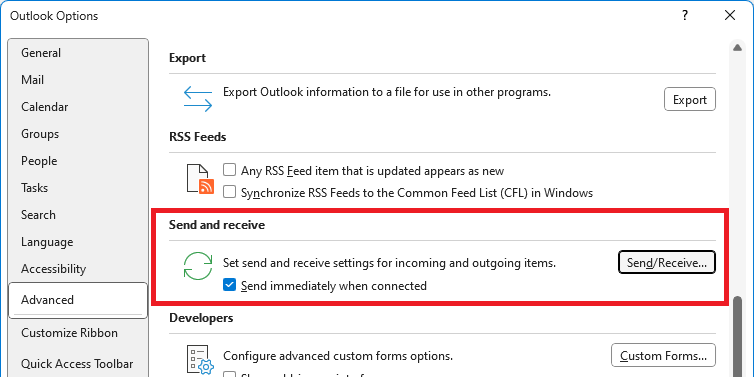Open the Groups options category

click(x=78, y=134)
